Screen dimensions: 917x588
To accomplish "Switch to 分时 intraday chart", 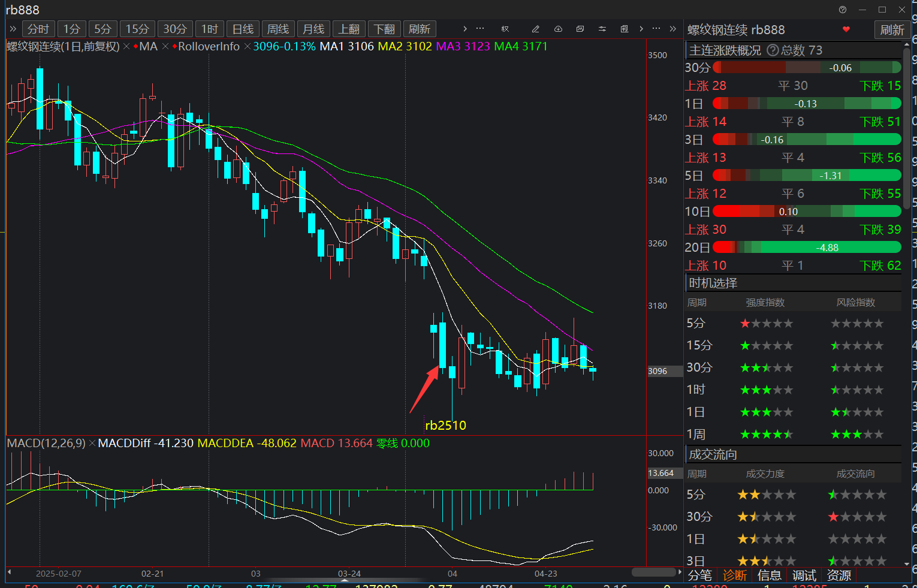I will [38, 29].
